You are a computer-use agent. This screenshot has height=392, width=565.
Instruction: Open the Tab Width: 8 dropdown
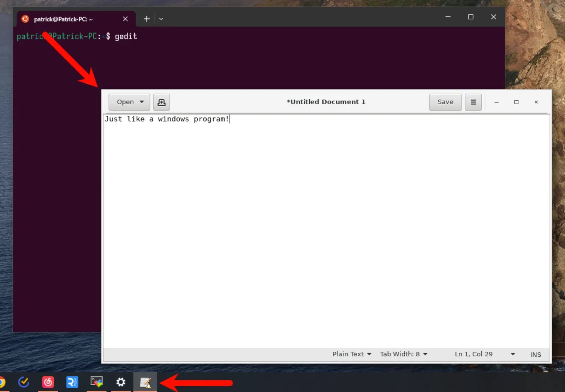click(404, 354)
